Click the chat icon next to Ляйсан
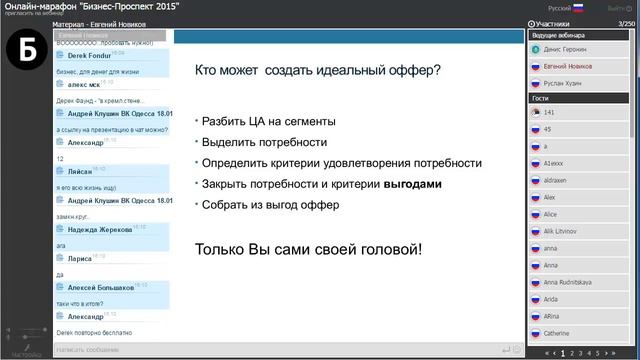The image size is (640, 360). coord(60,171)
